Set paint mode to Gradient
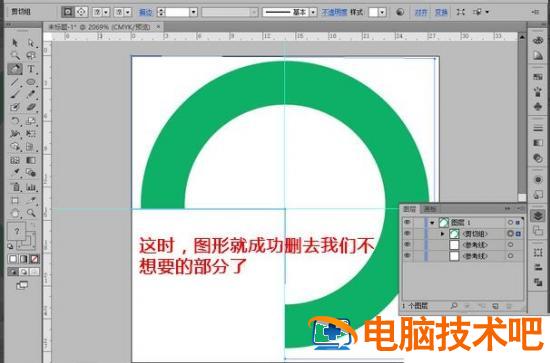The image size is (550, 363). [24, 259]
